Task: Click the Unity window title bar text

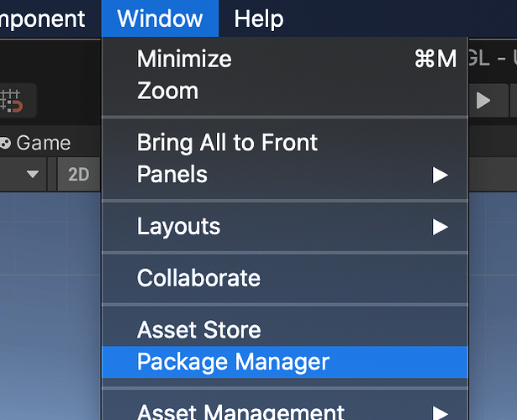Action: click(496, 59)
